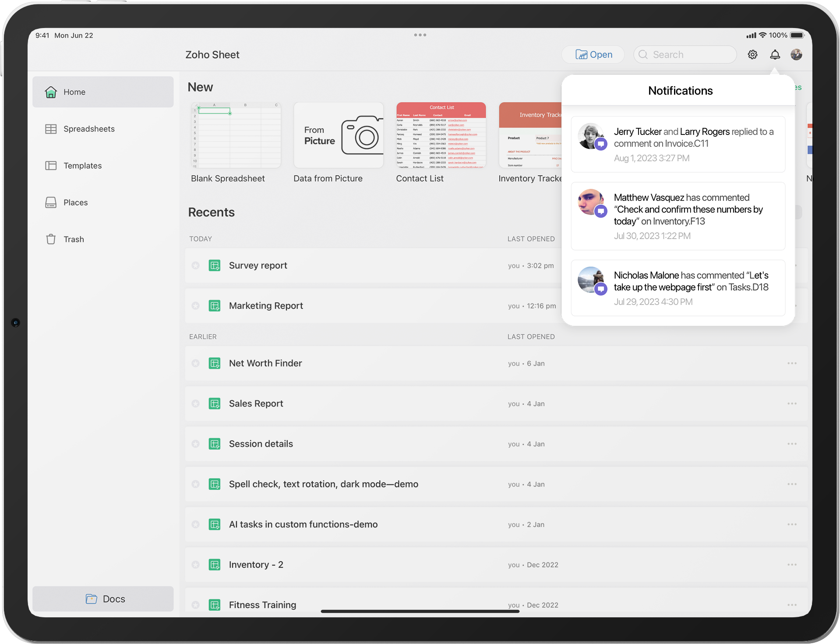Click the Marketing Report spreadsheet icon
Viewport: 840px width, 644px height.
215,306
